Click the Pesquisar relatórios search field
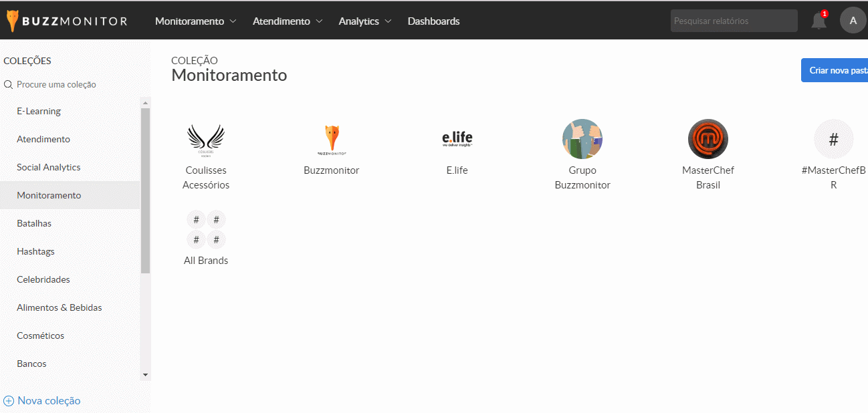 [734, 21]
